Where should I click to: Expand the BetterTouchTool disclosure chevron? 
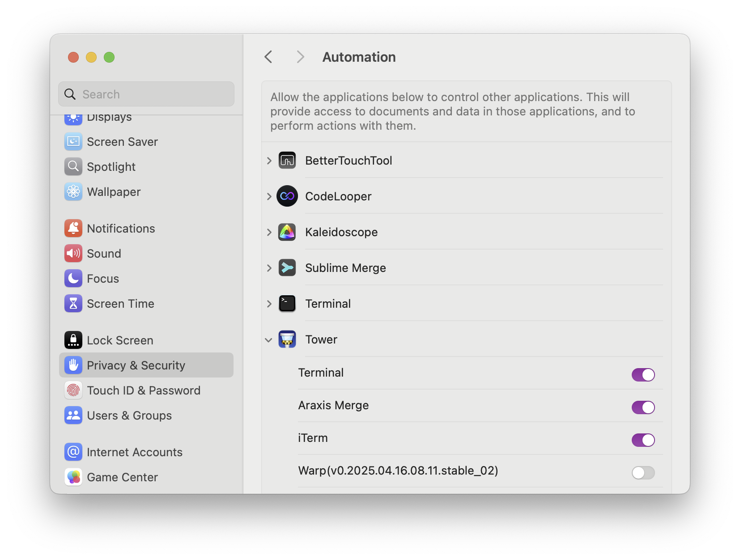(x=268, y=160)
